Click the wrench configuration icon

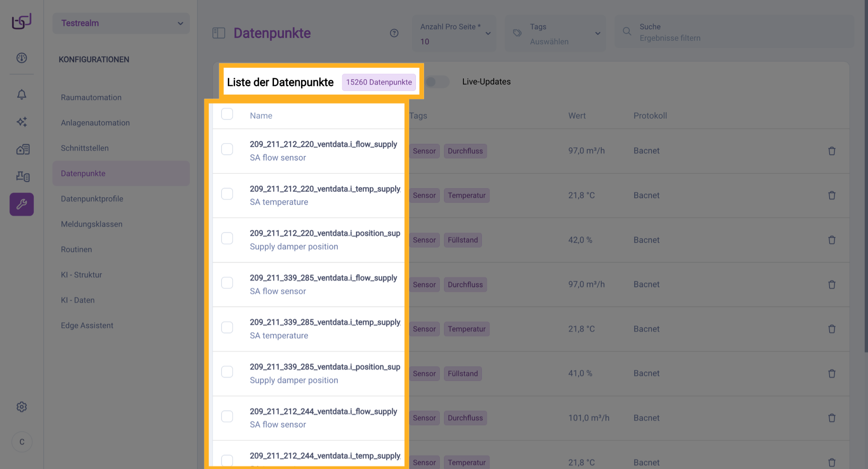pyautogui.click(x=22, y=204)
